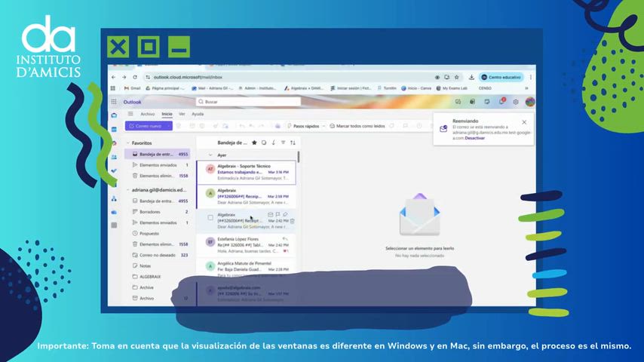
Task: Click the sort arrows icon in message list
Action: 293,143
